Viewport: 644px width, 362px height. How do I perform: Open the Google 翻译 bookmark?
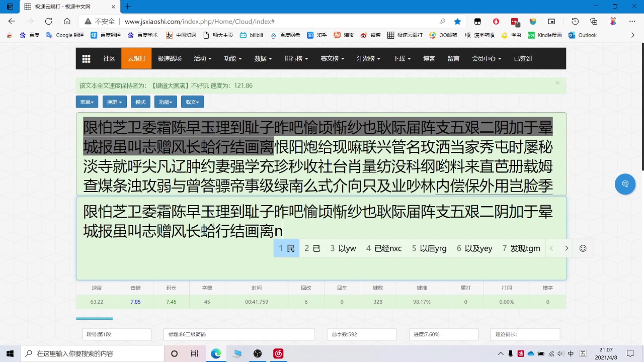65,35
